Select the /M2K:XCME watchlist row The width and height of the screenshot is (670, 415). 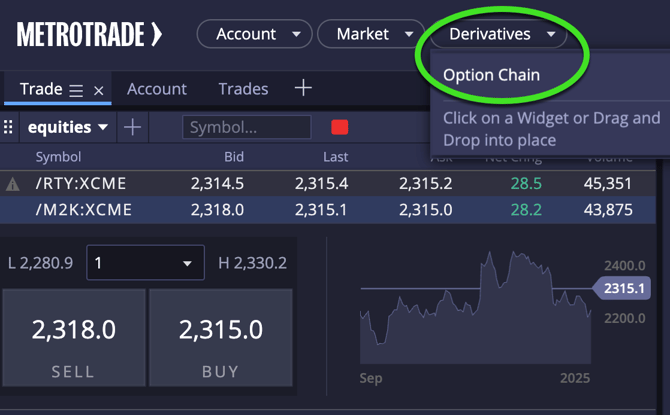(x=328, y=210)
